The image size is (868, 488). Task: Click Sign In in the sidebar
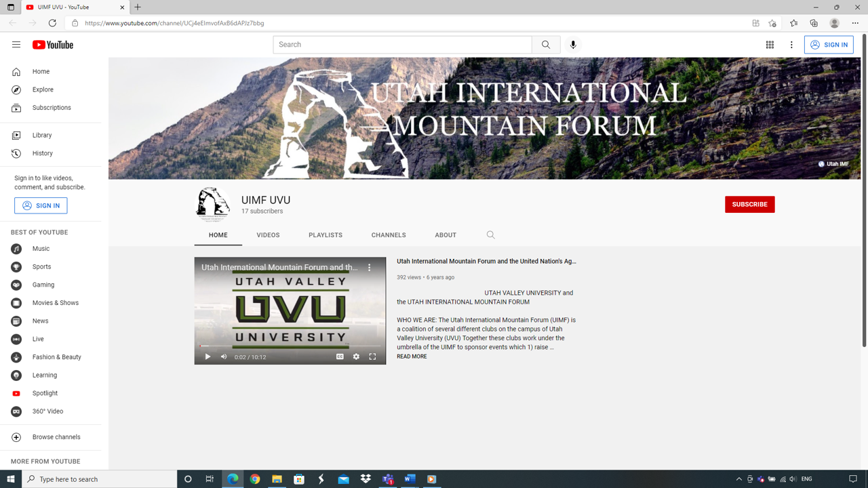tap(41, 205)
